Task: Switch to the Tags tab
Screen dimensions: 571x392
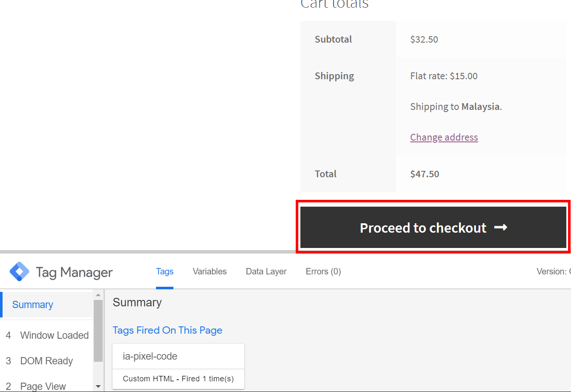Action: pos(164,271)
